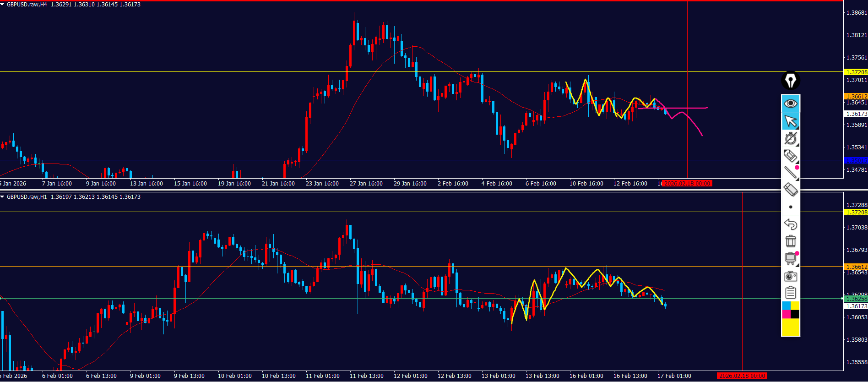Viewport: 868px width, 382px height.
Task: Click the Epic Pen nib logo button
Action: (x=790, y=81)
